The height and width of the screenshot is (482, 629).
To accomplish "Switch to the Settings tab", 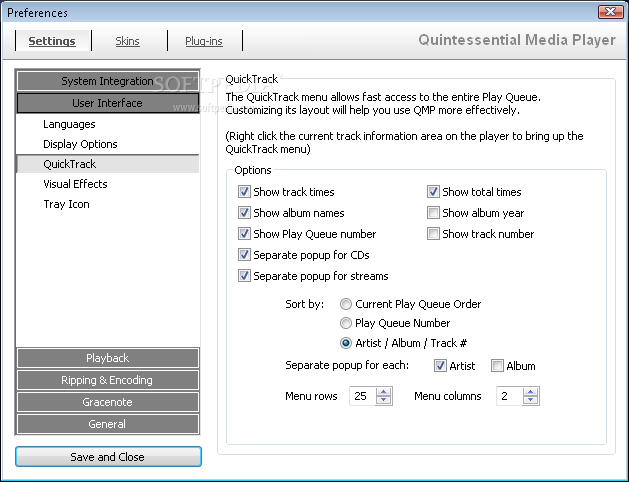I will click(x=52, y=41).
